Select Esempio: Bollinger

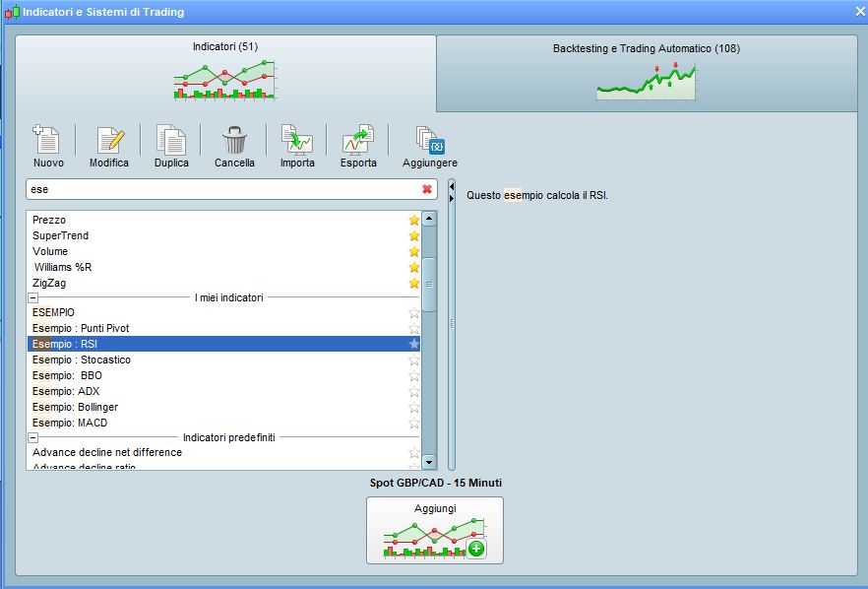click(223, 407)
